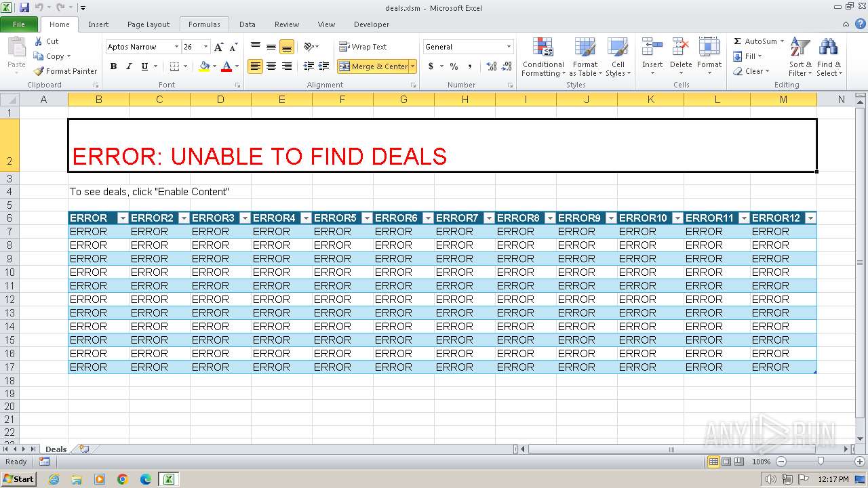The image size is (868, 488).
Task: Switch to the Page Layout tab
Action: pos(149,24)
